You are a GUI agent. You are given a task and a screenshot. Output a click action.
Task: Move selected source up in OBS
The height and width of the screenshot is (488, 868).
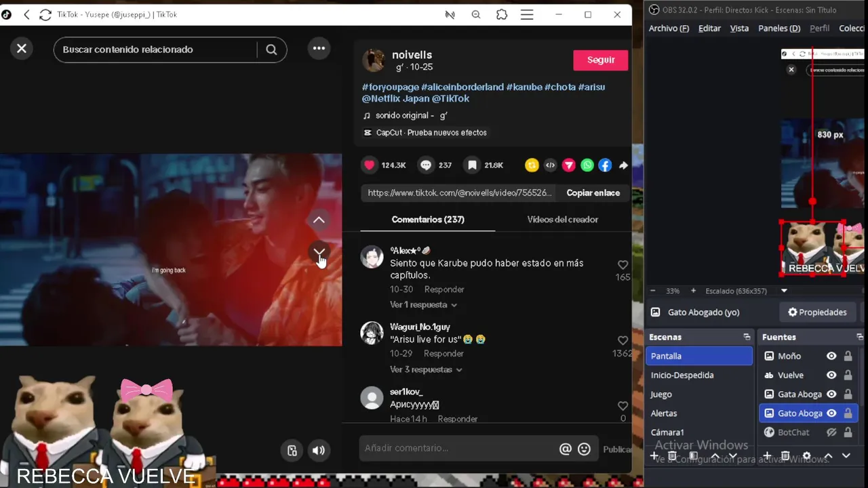click(828, 456)
